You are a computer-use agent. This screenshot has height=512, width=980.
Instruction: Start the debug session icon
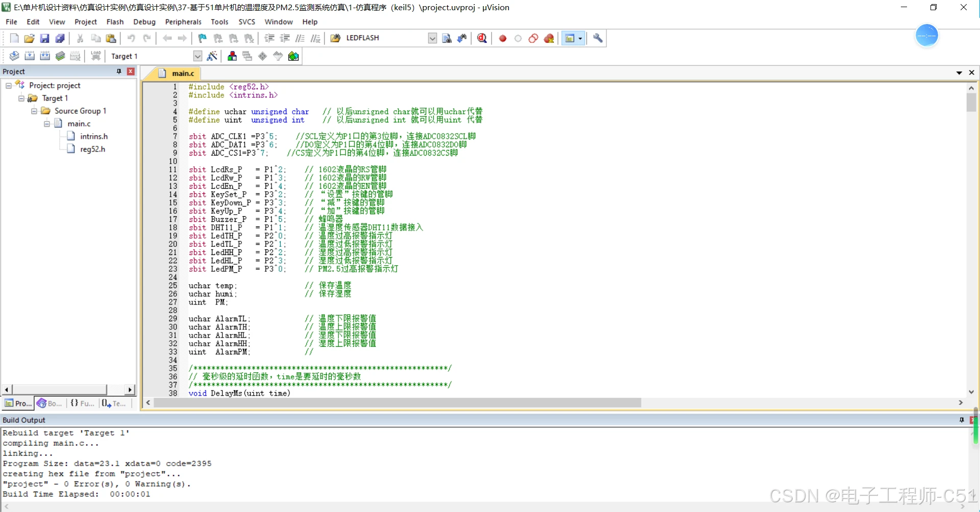coord(482,38)
